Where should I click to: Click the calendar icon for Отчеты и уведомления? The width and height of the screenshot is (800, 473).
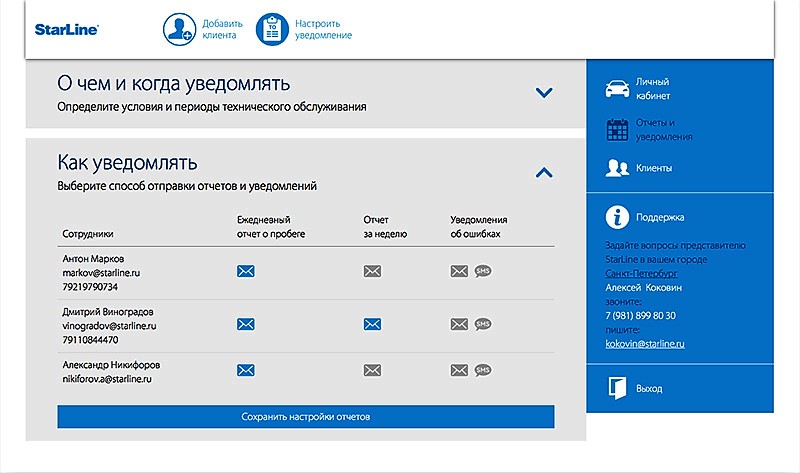coord(617,129)
